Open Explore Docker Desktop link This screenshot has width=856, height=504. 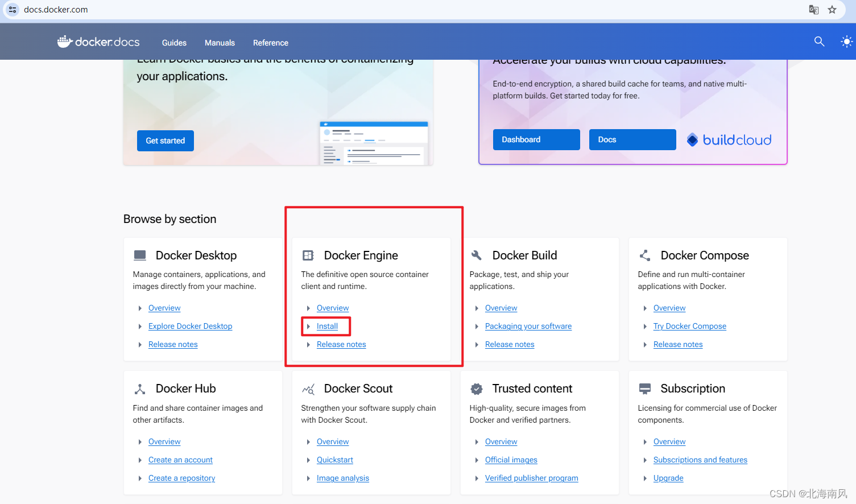(x=191, y=326)
